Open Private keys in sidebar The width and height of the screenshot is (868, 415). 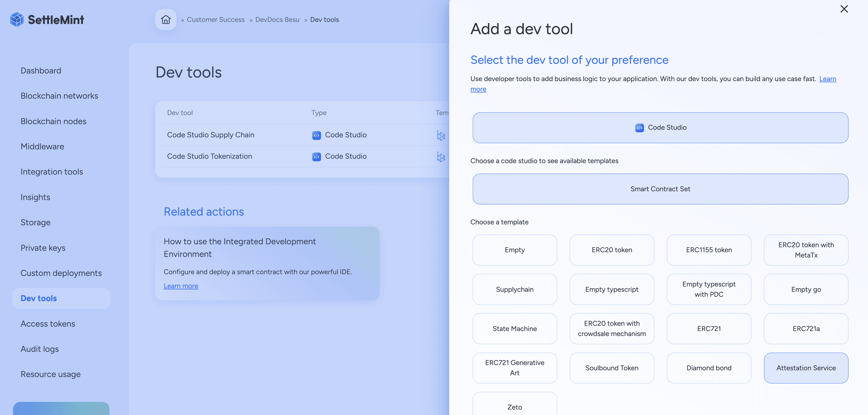click(x=43, y=248)
